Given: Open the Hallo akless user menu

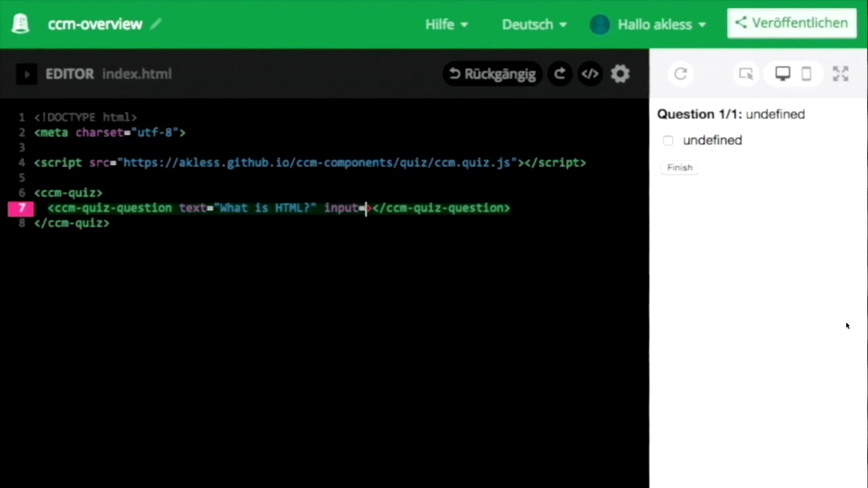Looking at the screenshot, I should point(661,24).
